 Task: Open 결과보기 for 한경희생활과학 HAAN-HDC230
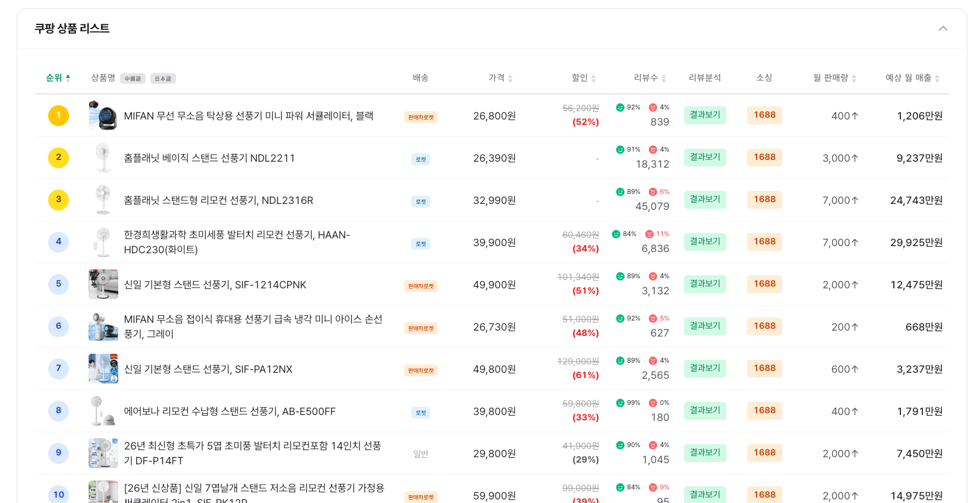coord(705,241)
